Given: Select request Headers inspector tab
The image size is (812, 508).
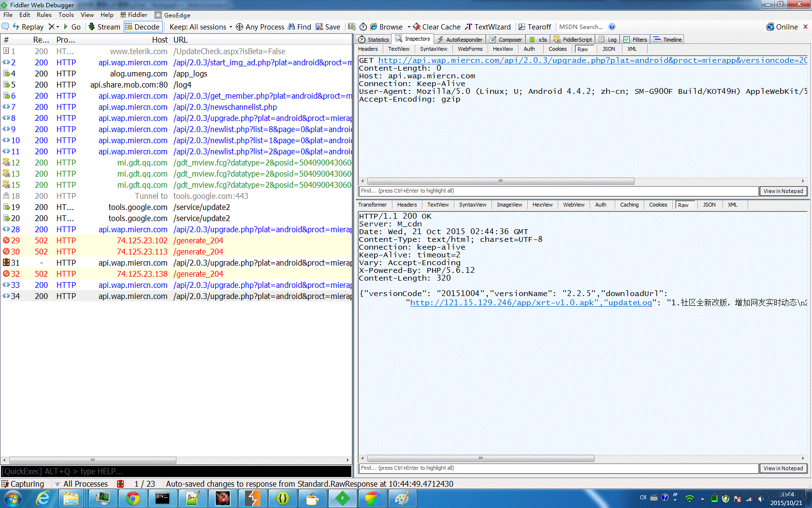Looking at the screenshot, I should tap(368, 49).
